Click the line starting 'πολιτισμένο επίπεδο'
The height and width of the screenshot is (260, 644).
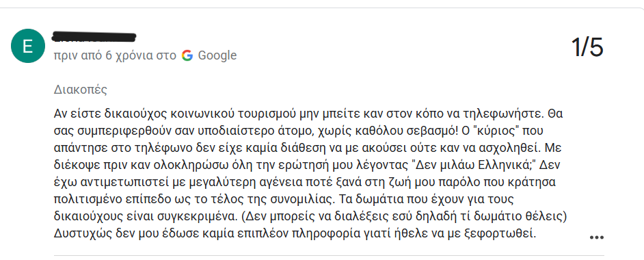coord(290,199)
